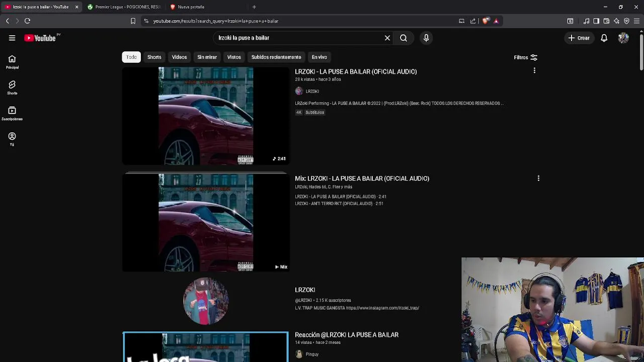Select the Todo filter chip
This screenshot has height=362, width=644.
coord(131,57)
